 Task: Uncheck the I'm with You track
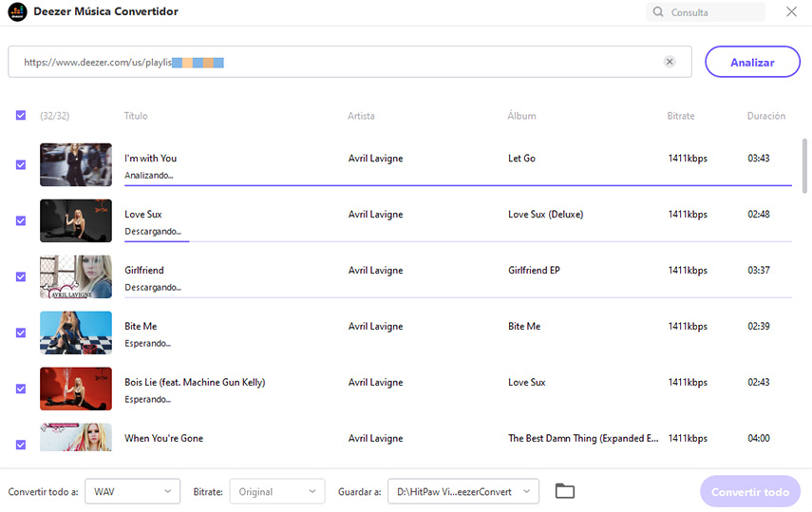click(21, 164)
